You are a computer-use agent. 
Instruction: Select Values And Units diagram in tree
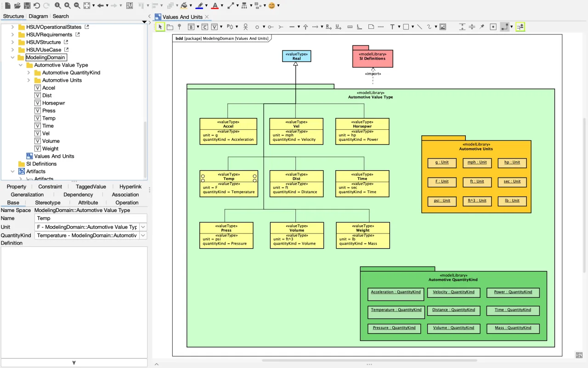click(54, 156)
